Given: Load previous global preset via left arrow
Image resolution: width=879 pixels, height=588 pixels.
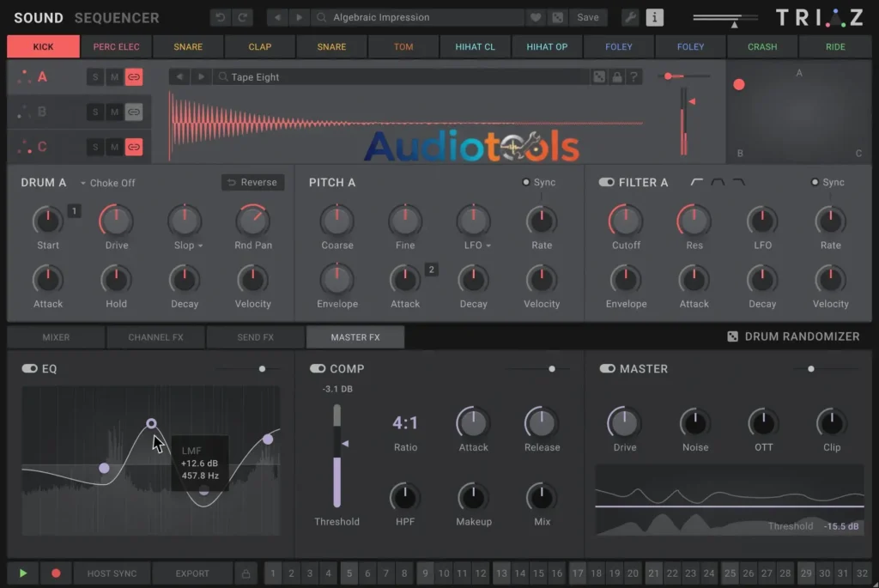Looking at the screenshot, I should click(277, 17).
